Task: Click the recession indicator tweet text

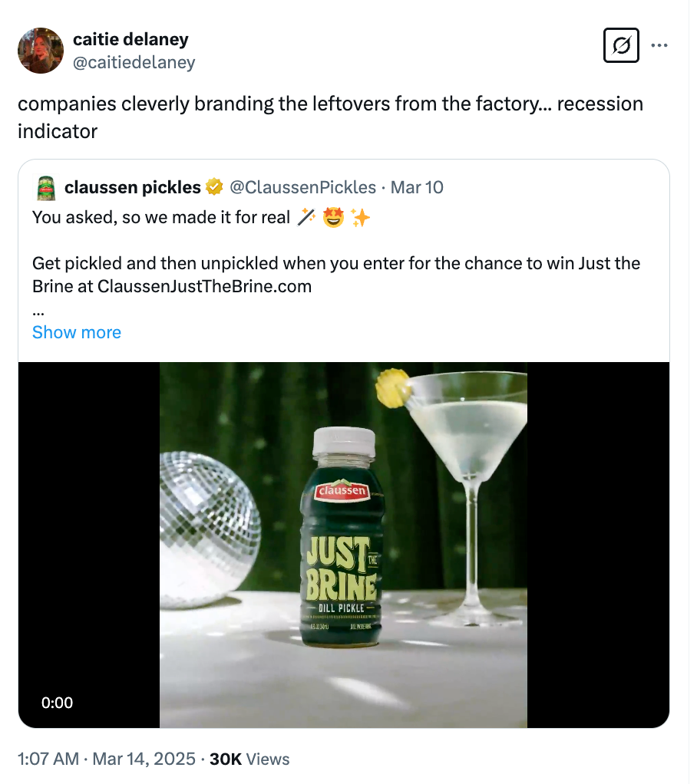Action: pos(330,117)
